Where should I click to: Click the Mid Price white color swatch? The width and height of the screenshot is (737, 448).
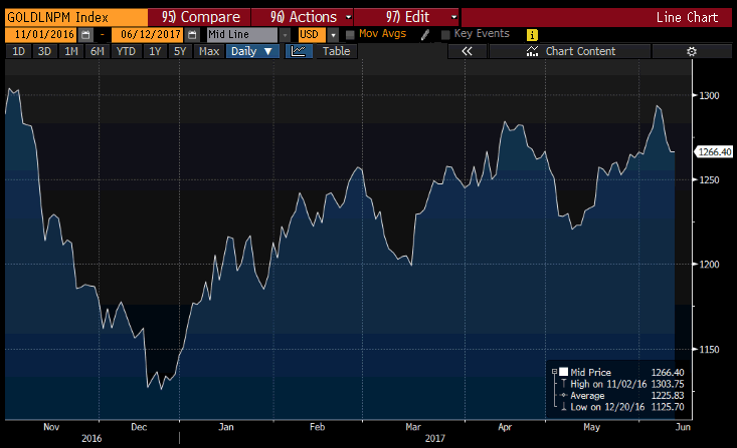pos(564,372)
